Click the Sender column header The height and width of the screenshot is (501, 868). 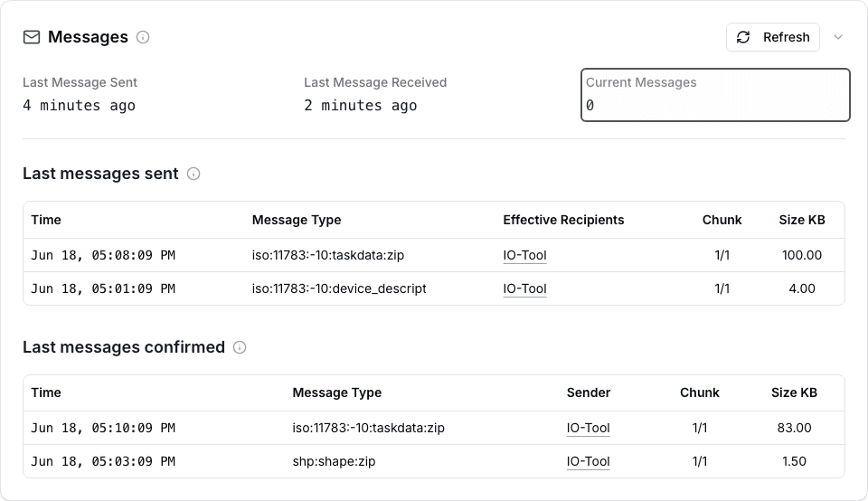588,392
